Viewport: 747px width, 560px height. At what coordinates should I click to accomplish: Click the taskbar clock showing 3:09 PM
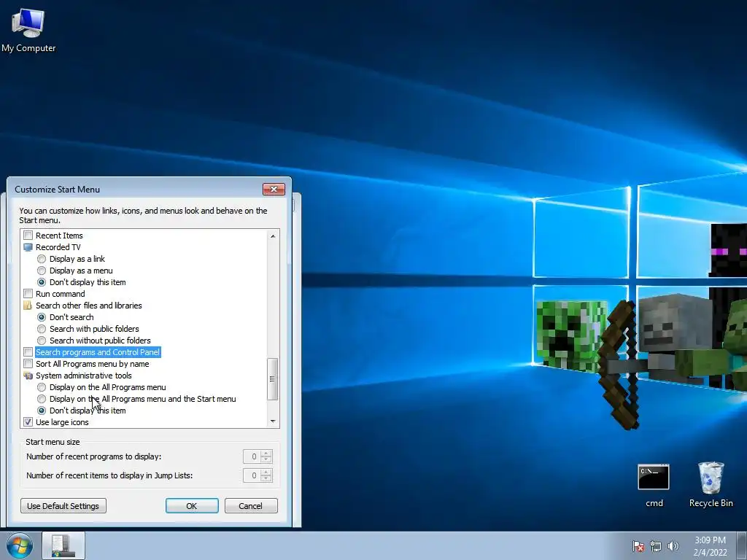pos(710,546)
